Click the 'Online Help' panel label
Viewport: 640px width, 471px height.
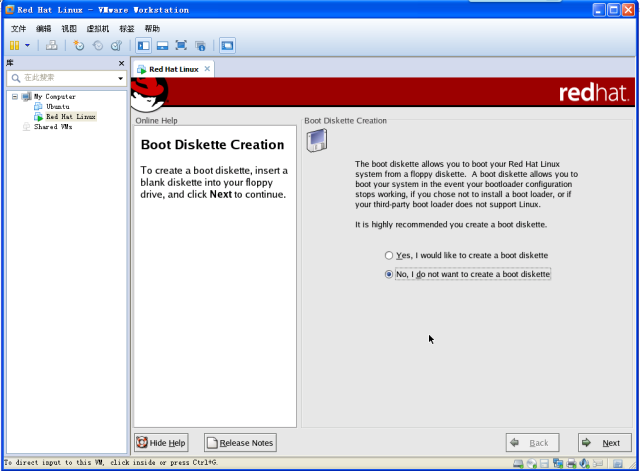click(x=156, y=121)
